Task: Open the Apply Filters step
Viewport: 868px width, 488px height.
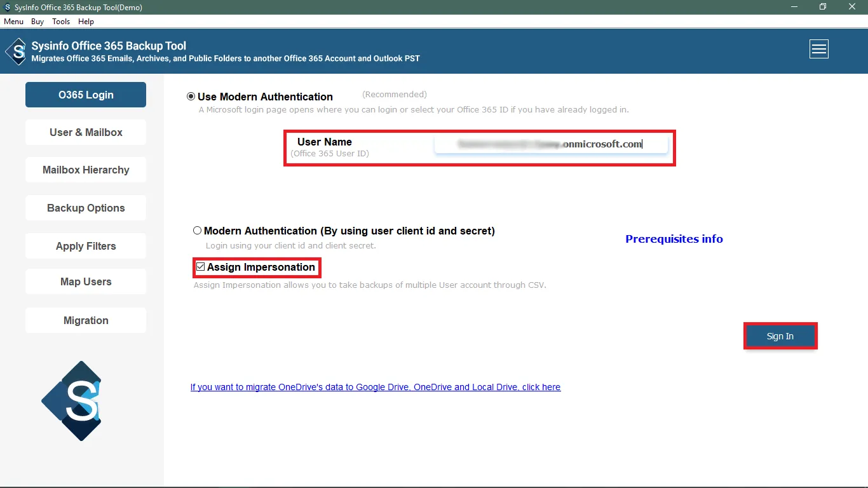Action: pyautogui.click(x=86, y=246)
